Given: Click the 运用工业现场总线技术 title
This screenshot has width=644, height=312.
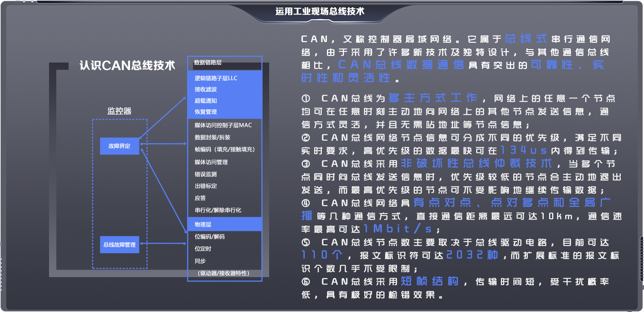Looking at the screenshot, I should tap(320, 11).
